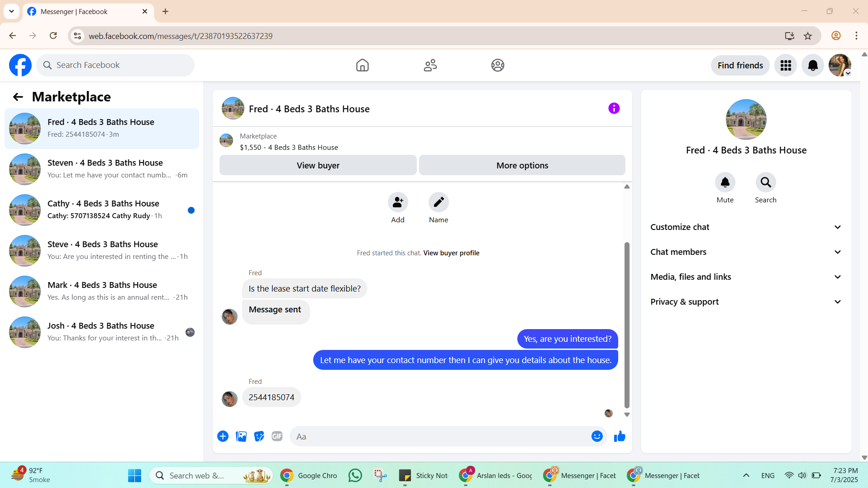Focus the Search Facebook field
The width and height of the screenshot is (868, 488).
pyautogui.click(x=115, y=65)
